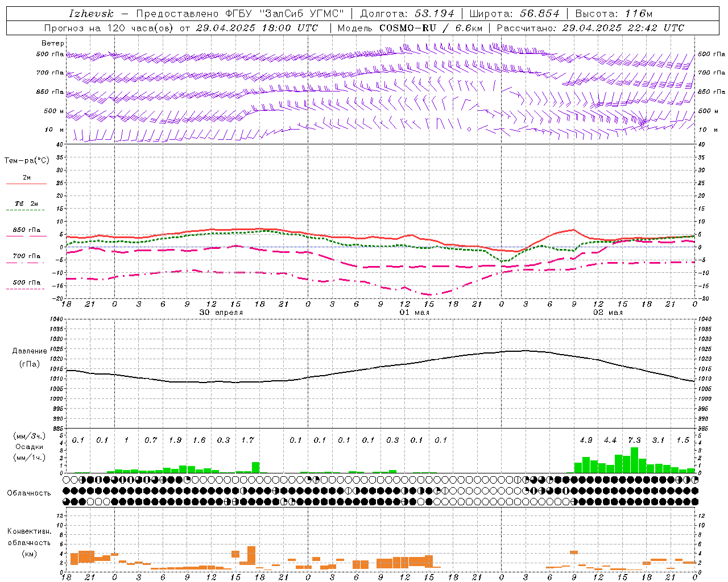Click the computed time 29.04.2025 22:42 UTC
This screenshot has width=728, height=582.
[623, 28]
